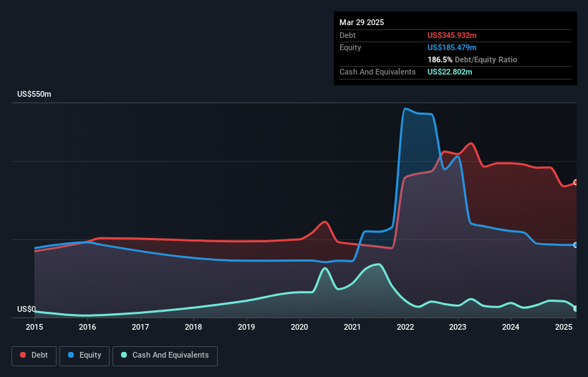Toggle the Equity series legend button
This screenshot has width=588, height=377.
coord(85,355)
